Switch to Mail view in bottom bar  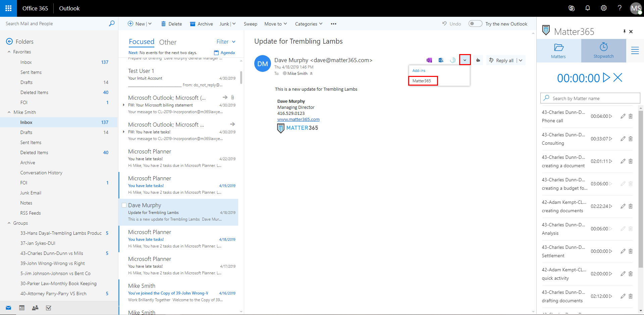tap(8, 308)
